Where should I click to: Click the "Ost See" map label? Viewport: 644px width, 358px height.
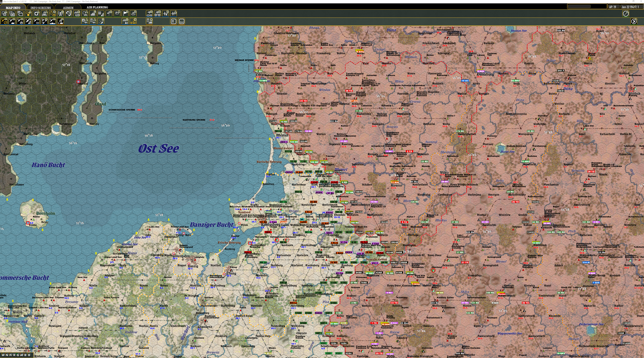pyautogui.click(x=159, y=149)
